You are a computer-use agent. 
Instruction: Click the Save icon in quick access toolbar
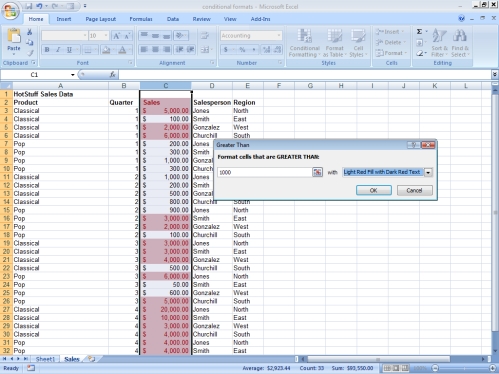[x=29, y=6]
